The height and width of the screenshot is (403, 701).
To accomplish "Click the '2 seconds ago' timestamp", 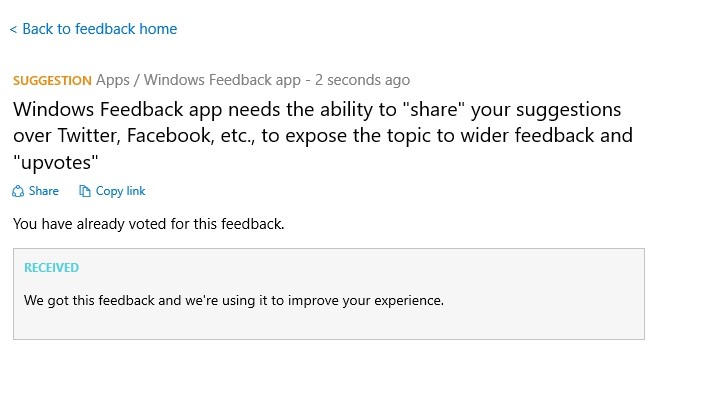I will [x=362, y=80].
